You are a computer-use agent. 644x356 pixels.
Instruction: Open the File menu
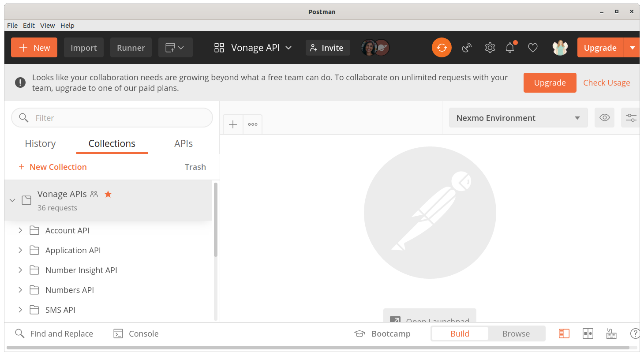coord(12,26)
